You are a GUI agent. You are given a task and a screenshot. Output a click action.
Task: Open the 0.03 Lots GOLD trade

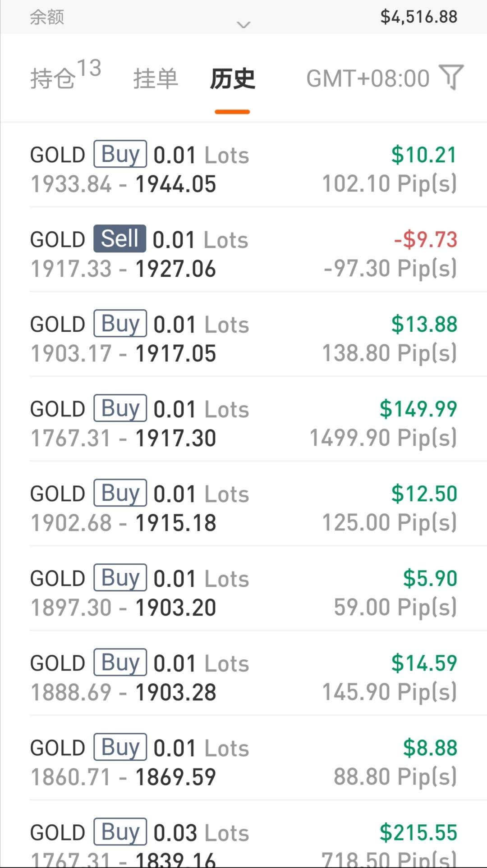click(x=243, y=842)
